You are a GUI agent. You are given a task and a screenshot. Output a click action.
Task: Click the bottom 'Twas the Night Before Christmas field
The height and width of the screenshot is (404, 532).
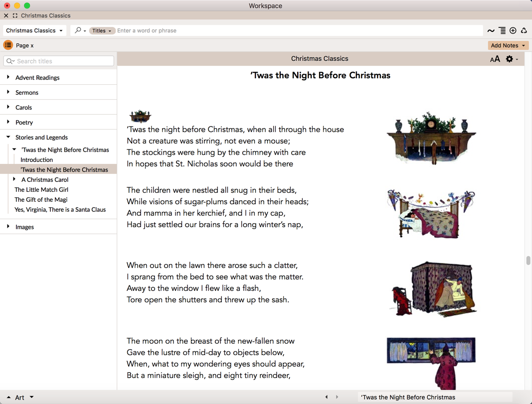(x=435, y=397)
